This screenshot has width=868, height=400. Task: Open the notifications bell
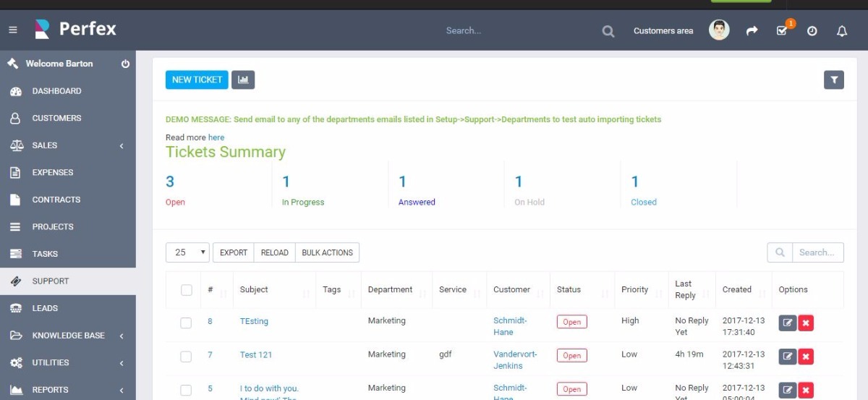click(842, 31)
